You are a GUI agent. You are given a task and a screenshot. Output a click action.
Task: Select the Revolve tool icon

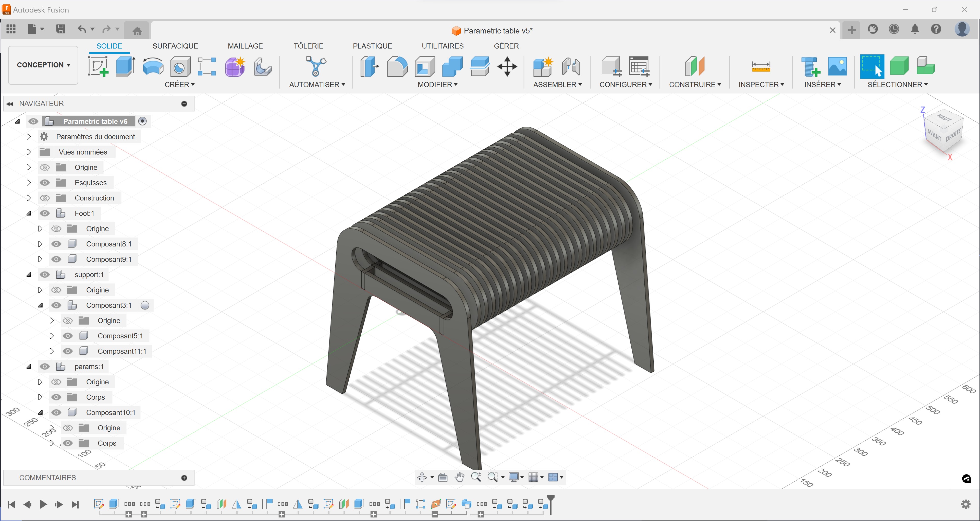click(153, 66)
